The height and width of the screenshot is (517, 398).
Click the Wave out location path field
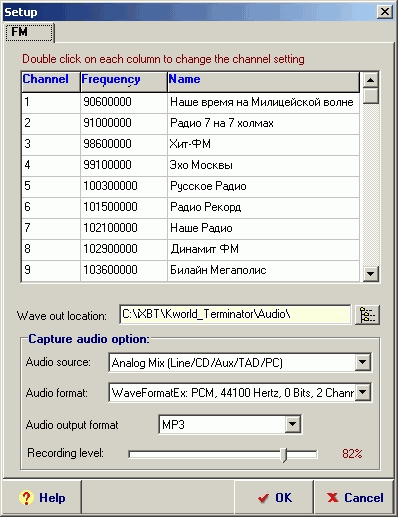point(235,314)
